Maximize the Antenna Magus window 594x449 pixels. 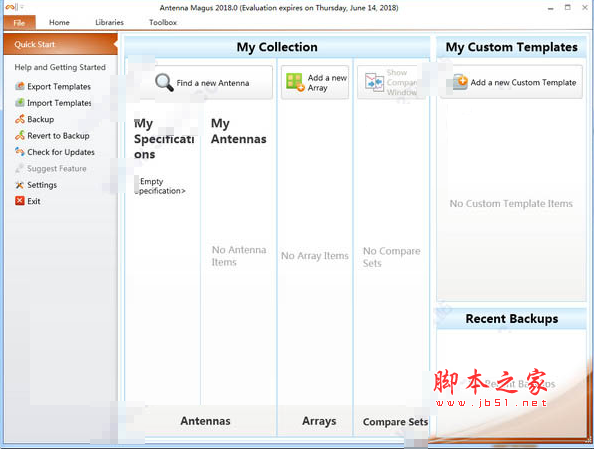tap(567, 7)
